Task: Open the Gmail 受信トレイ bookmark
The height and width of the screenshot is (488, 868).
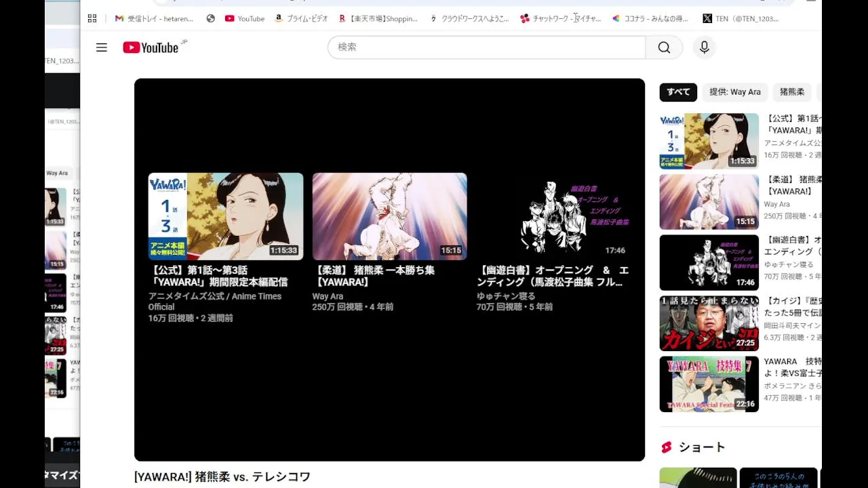Action: click(154, 18)
